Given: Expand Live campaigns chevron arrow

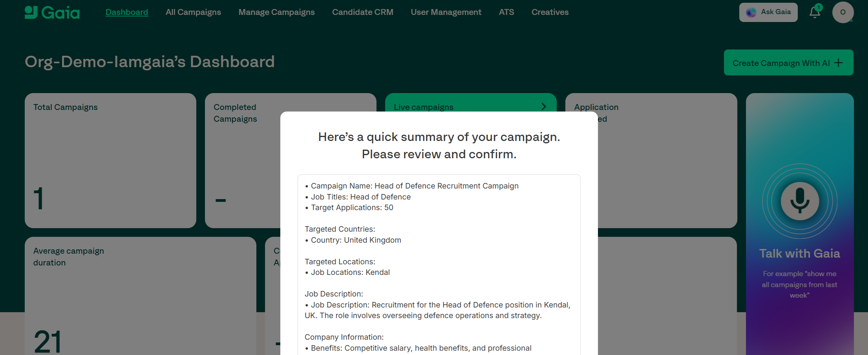Looking at the screenshot, I should [x=544, y=107].
